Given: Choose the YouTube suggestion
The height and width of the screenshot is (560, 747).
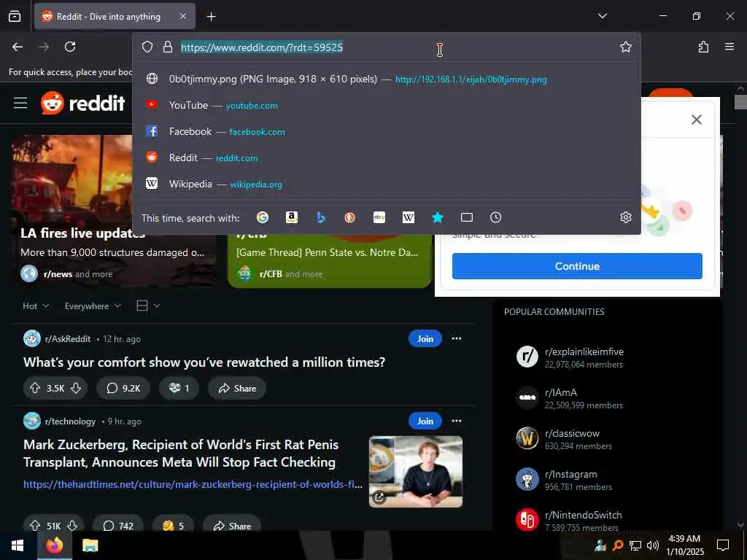Looking at the screenshot, I should pos(386,105).
